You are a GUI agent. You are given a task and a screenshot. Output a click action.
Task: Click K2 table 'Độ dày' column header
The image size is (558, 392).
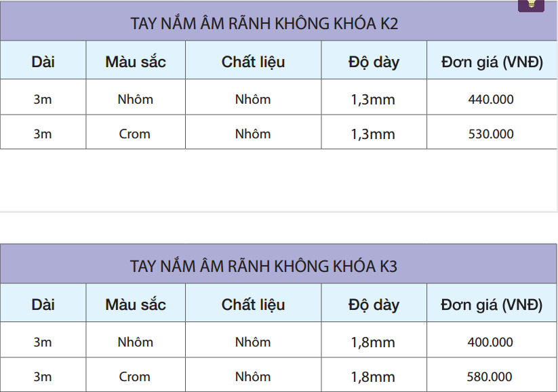point(374,60)
